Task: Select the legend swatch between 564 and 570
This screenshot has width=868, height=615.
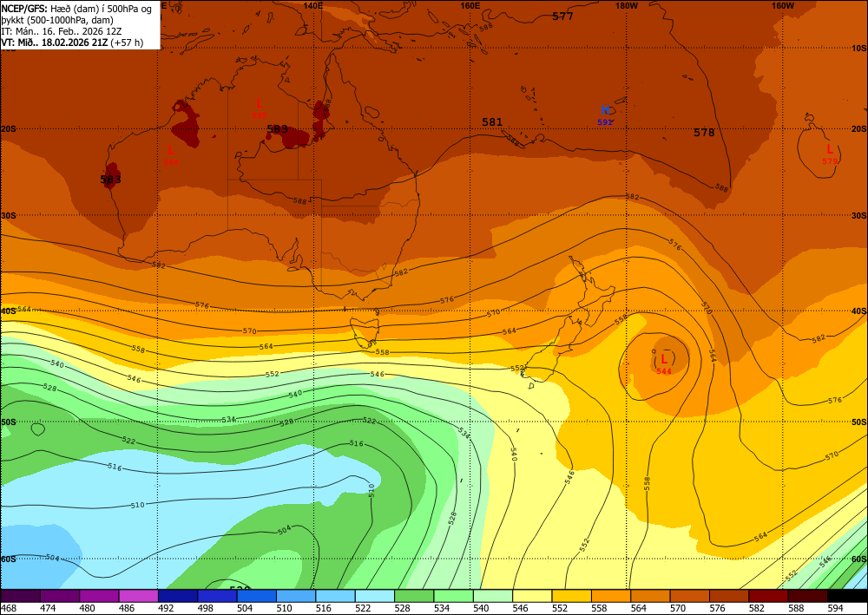Action: pos(649,596)
